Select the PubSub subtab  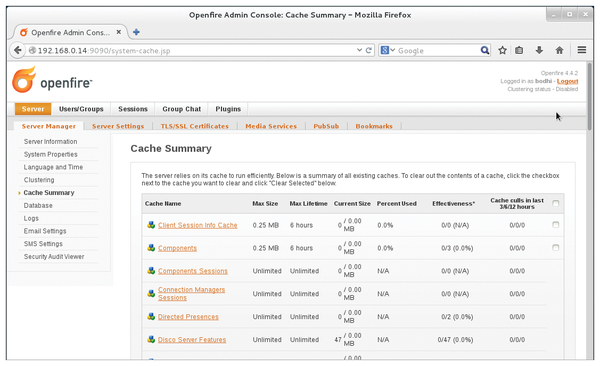pyautogui.click(x=326, y=126)
